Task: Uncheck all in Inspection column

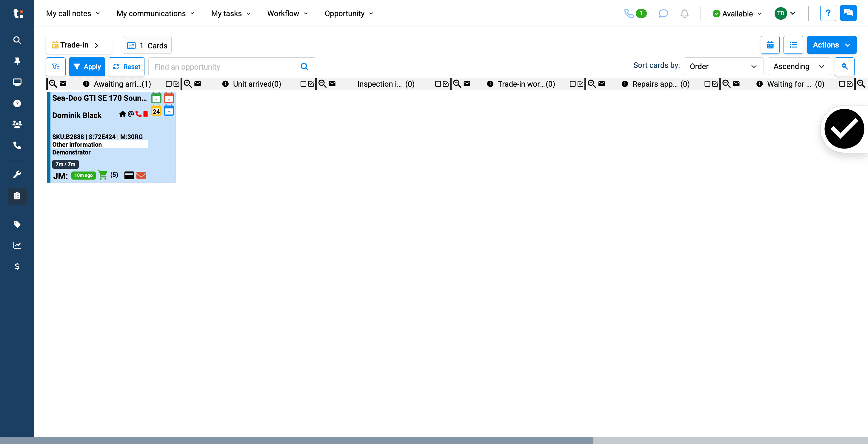Action: 438,84
